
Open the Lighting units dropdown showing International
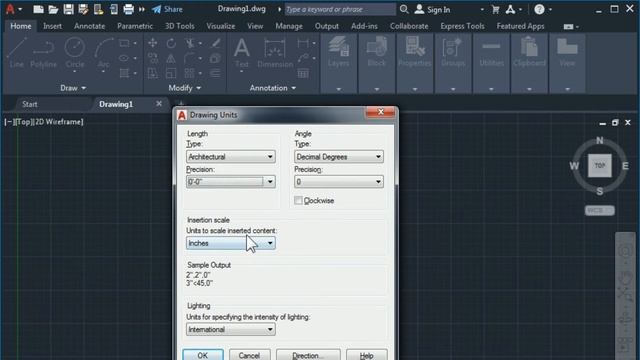[x=231, y=329]
